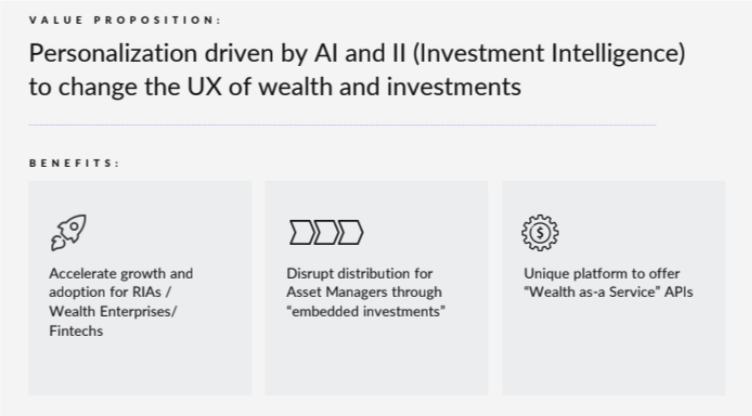
Task: Click the horizontal divider line under the headline
Action: point(342,125)
